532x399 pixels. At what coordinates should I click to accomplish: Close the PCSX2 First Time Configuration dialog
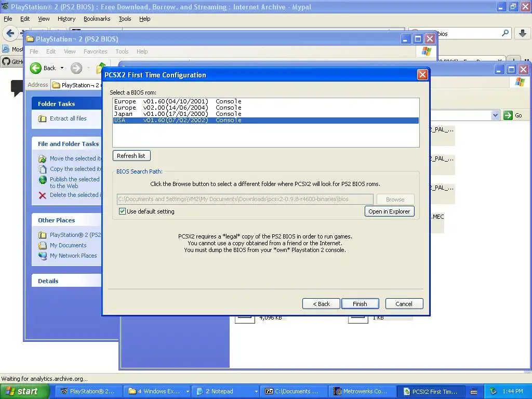pos(422,75)
